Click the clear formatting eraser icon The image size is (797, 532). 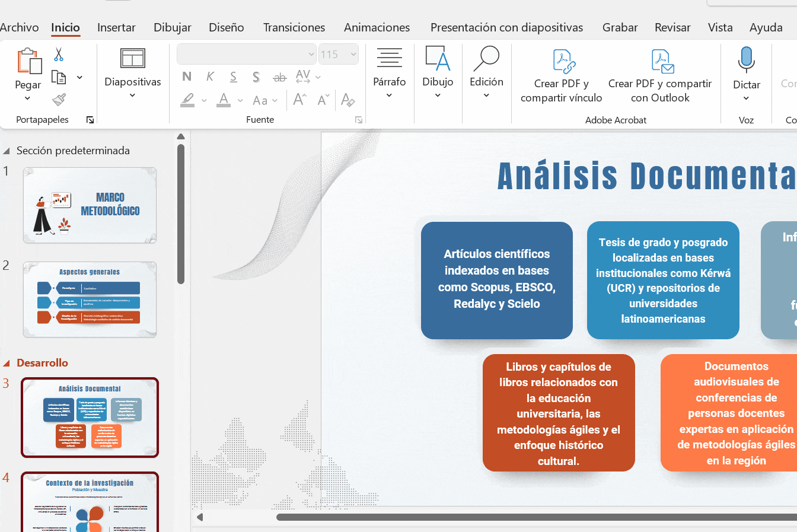click(x=348, y=100)
